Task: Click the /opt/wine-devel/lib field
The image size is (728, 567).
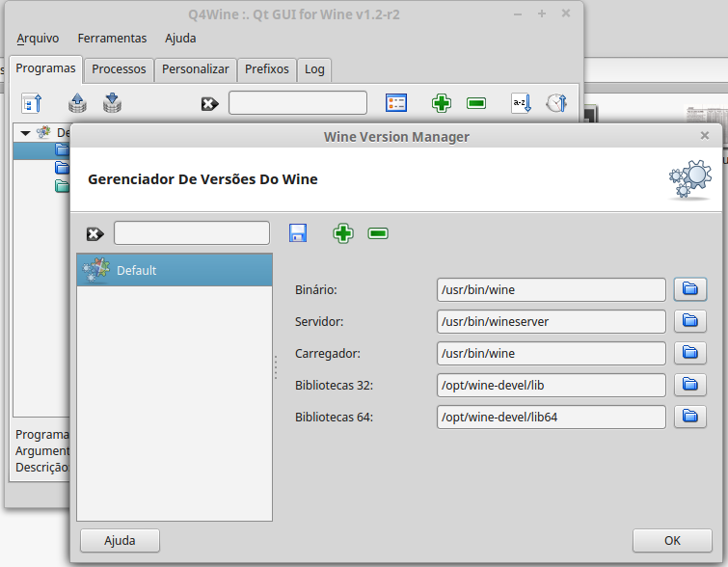Action: coord(552,385)
